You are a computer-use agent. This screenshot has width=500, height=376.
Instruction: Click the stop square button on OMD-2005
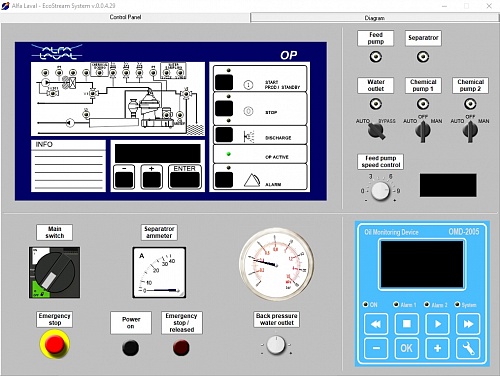point(407,324)
